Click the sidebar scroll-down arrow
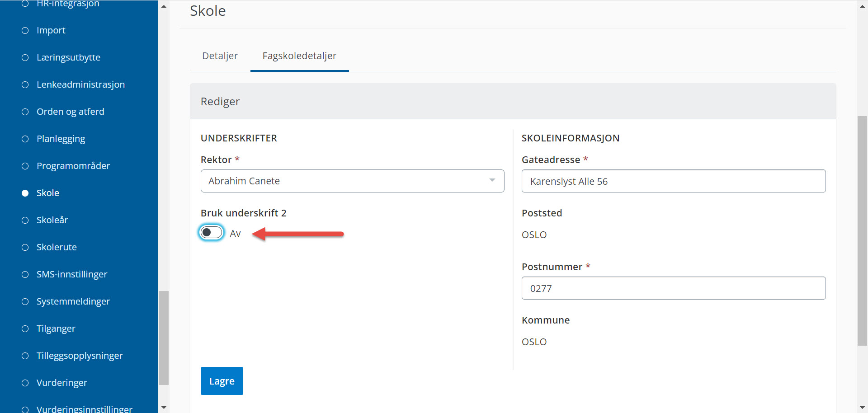The height and width of the screenshot is (413, 868). (164, 407)
